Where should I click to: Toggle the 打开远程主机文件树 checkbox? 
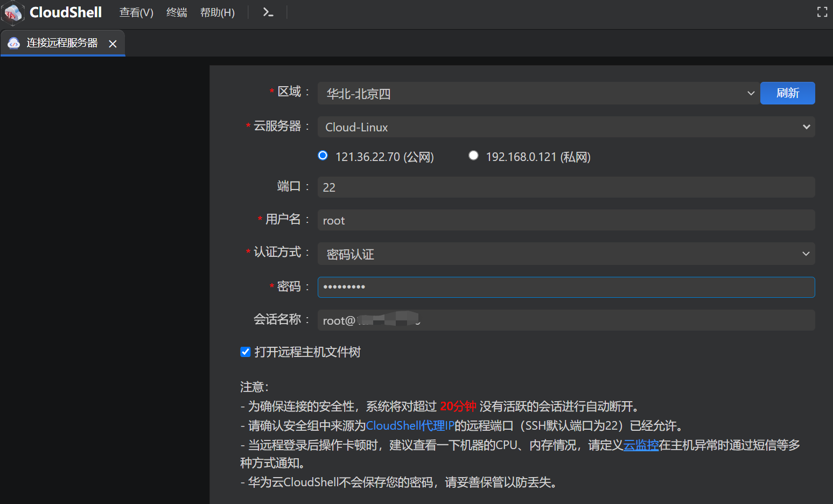coord(246,352)
